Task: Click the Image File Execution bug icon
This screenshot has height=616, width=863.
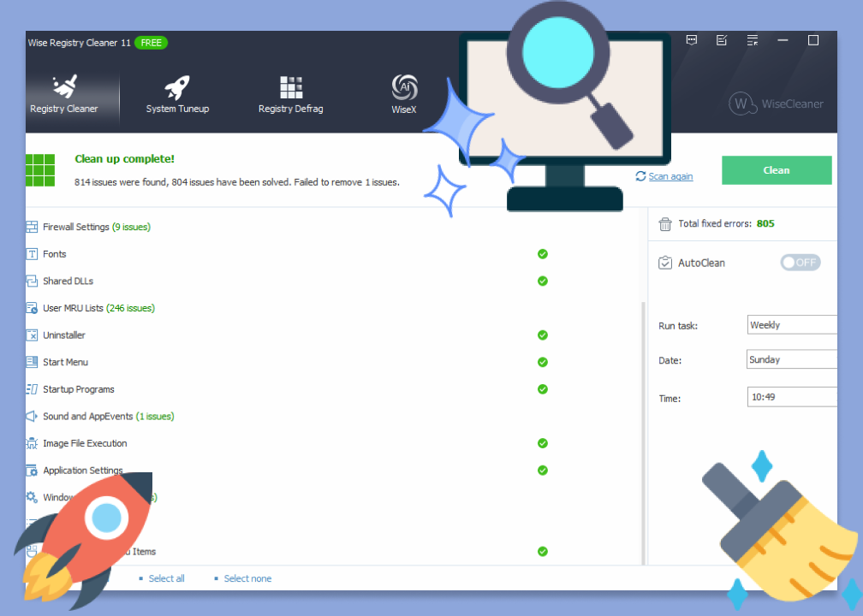Action: pyautogui.click(x=32, y=443)
